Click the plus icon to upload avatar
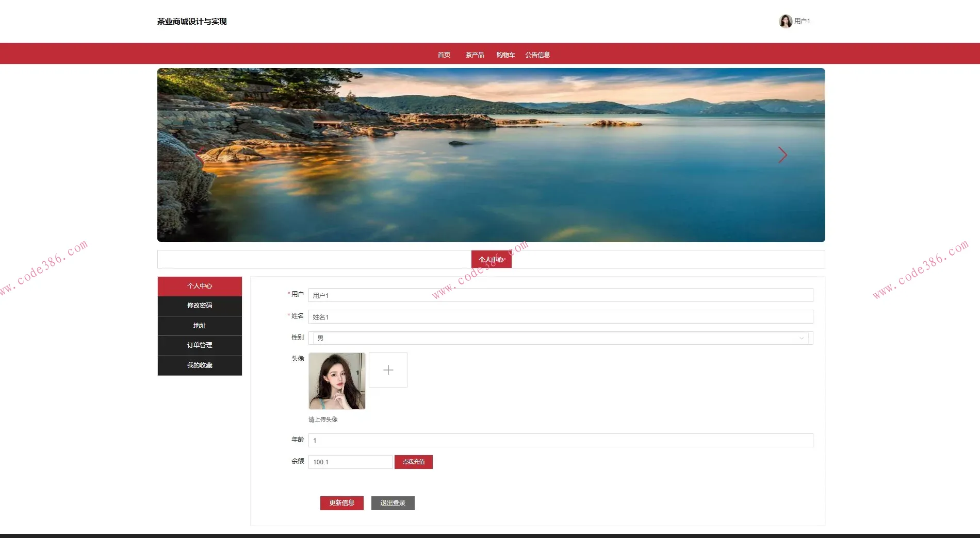This screenshot has width=980, height=538. (x=388, y=370)
